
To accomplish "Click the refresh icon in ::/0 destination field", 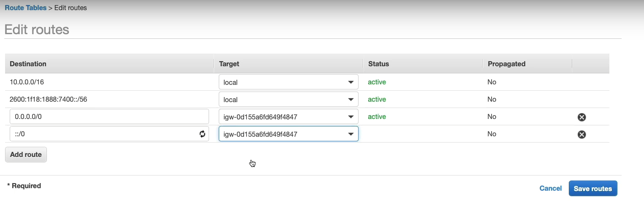I will pyautogui.click(x=202, y=134).
